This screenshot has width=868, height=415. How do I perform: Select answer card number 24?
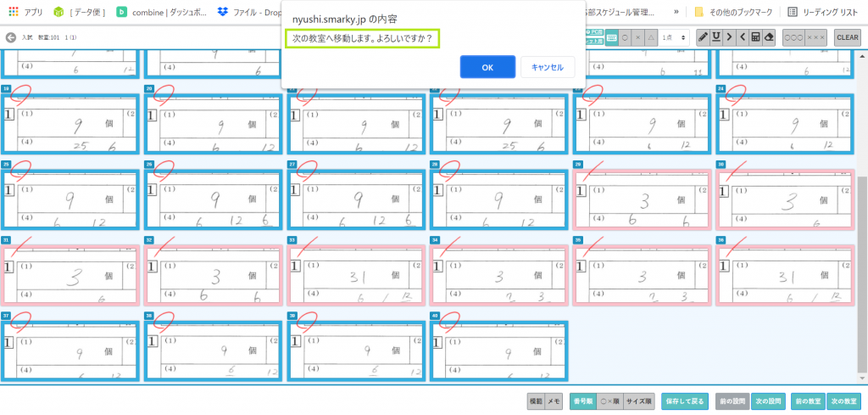click(x=785, y=124)
